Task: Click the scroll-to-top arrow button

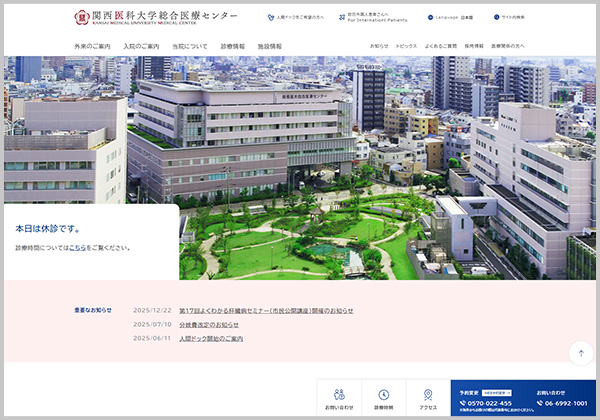Action: click(x=581, y=353)
